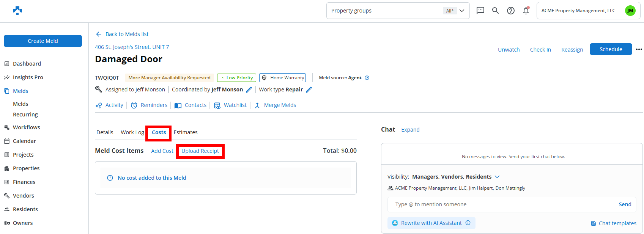Open Recurring melds in sidebar

[25, 115]
